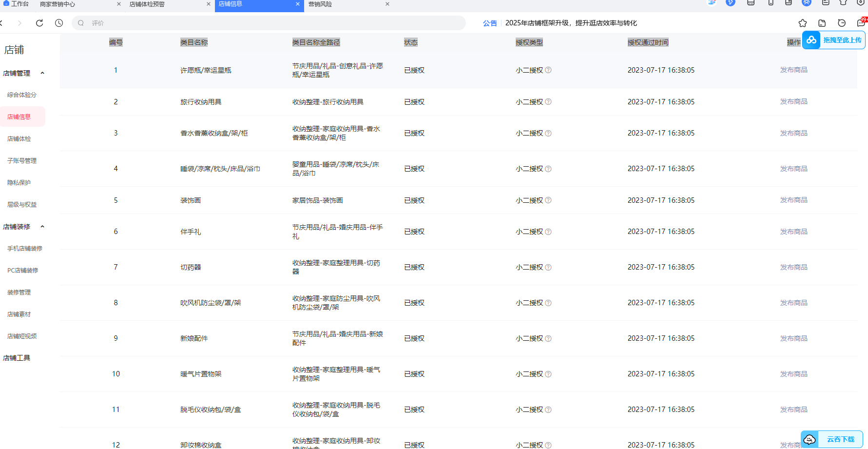The image size is (868, 449).
Task: Open the messages icon with 99+ badge
Action: click(861, 23)
